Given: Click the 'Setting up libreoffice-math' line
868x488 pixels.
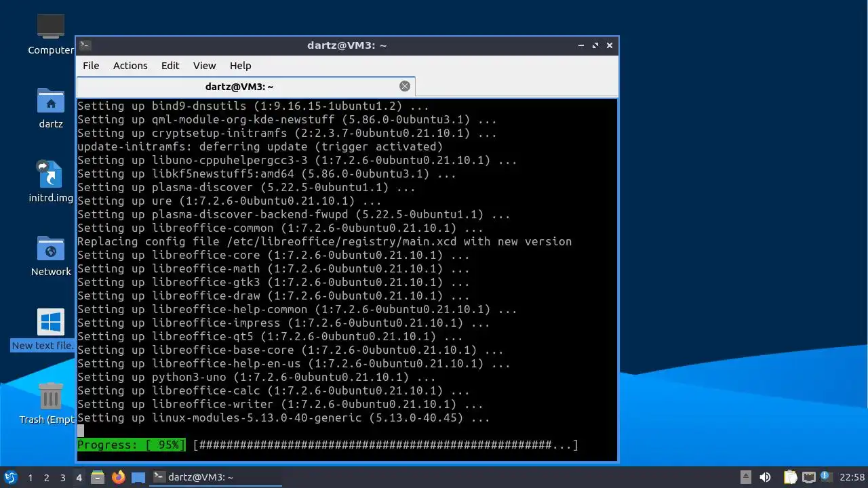Looking at the screenshot, I should coord(273,268).
